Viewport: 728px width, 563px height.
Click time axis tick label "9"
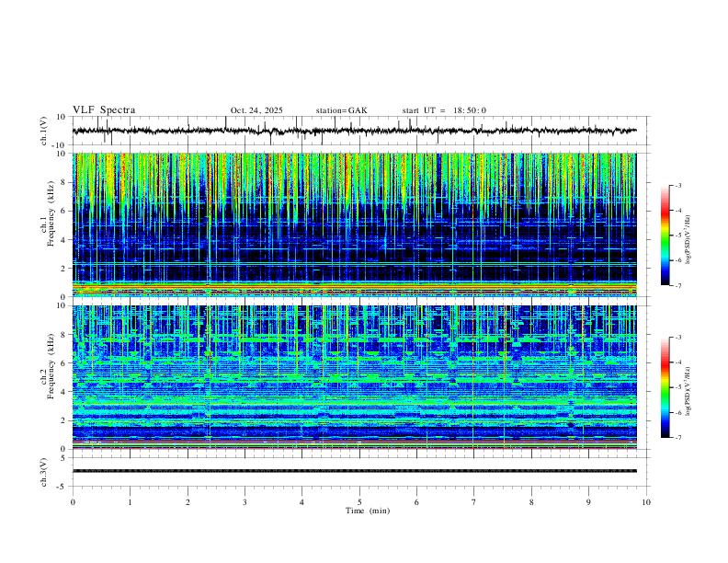(588, 502)
